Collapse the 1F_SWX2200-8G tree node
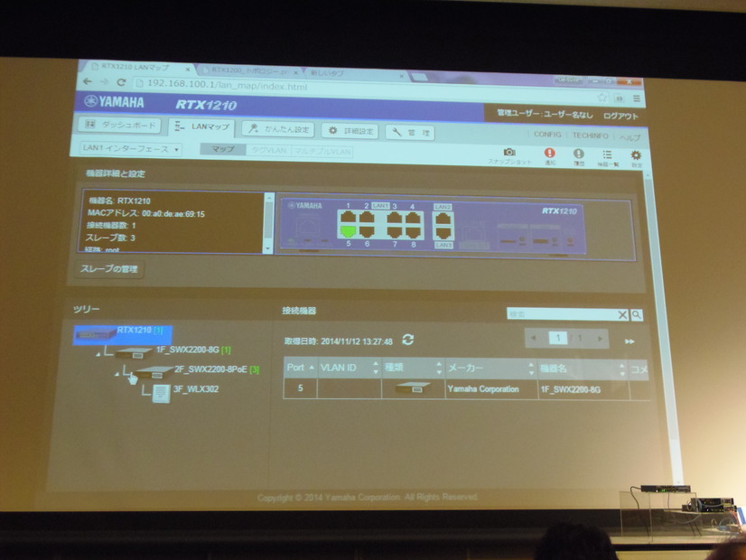The height and width of the screenshot is (560, 746). pyautogui.click(x=98, y=354)
